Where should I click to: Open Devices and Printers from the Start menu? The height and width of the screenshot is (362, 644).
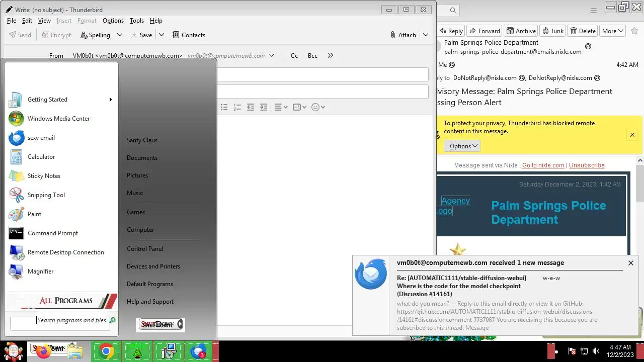153,266
